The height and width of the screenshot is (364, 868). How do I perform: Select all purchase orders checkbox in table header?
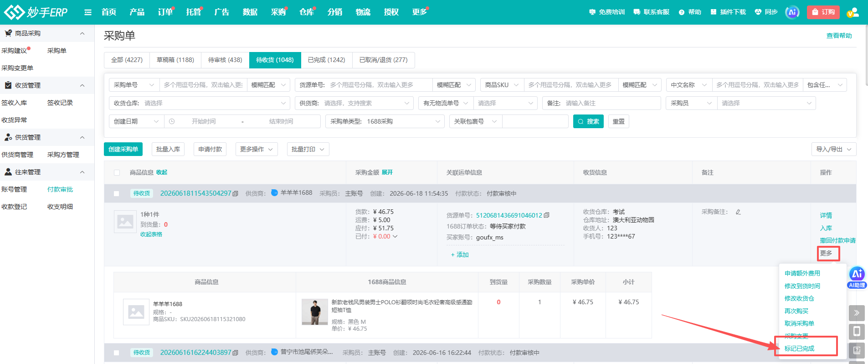117,173
